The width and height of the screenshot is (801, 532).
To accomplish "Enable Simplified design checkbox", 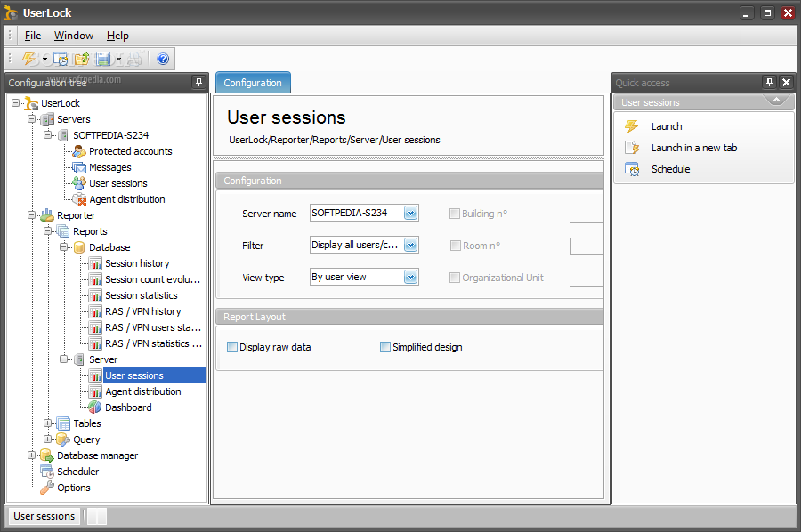I will (x=385, y=347).
